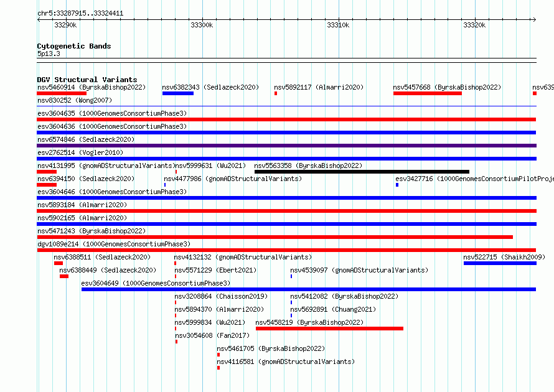Click nsv522715 (Shaikh2009) label
Image resolution: width=554 pixels, height=392 pixels.
pyautogui.click(x=504, y=257)
